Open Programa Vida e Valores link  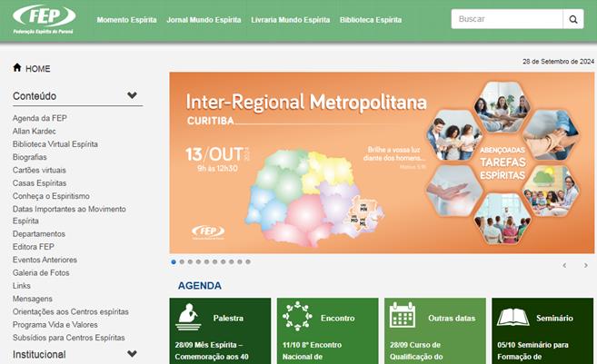[55, 324]
